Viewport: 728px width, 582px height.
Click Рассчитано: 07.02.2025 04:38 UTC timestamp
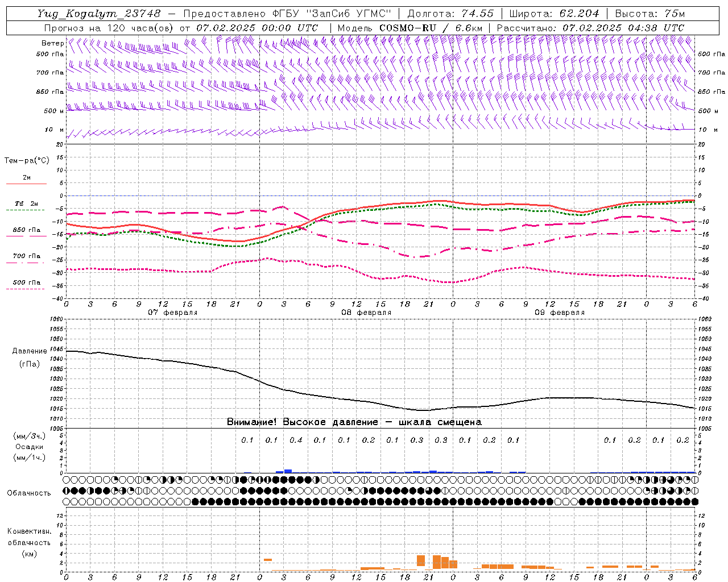coord(590,28)
